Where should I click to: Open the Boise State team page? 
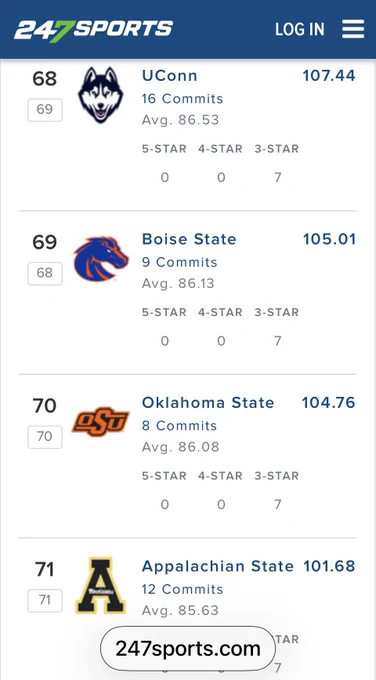[189, 239]
